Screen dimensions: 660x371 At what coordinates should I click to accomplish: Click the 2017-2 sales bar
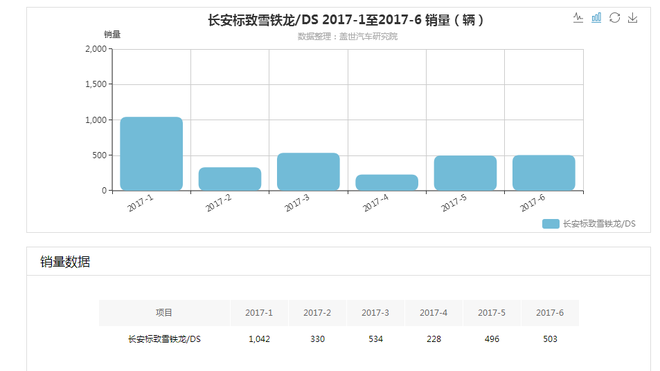tap(230, 179)
